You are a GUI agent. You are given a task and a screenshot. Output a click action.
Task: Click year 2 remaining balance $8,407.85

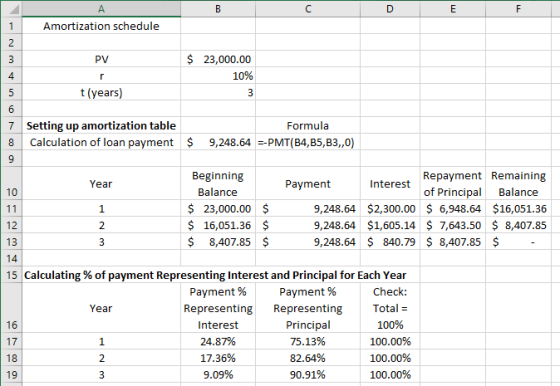click(518, 225)
